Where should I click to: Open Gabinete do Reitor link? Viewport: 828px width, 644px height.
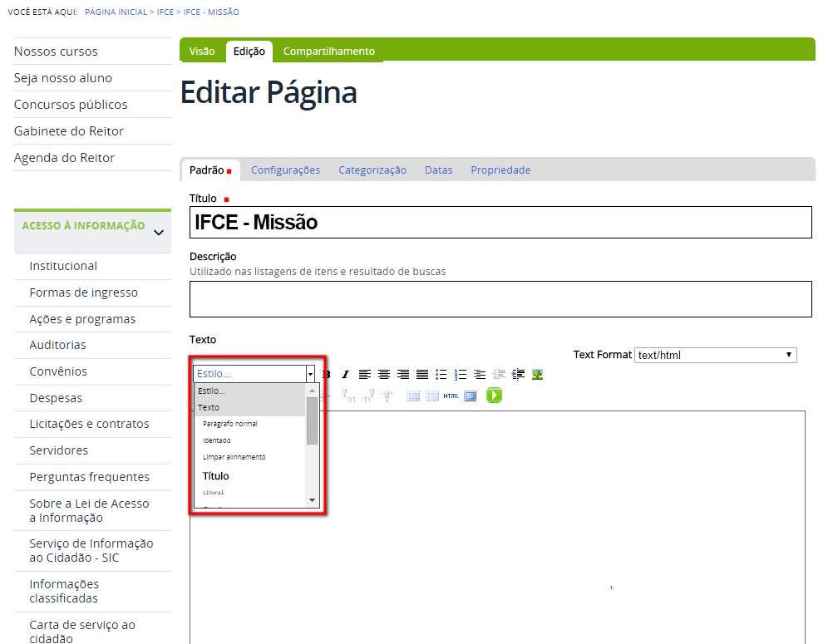(69, 131)
